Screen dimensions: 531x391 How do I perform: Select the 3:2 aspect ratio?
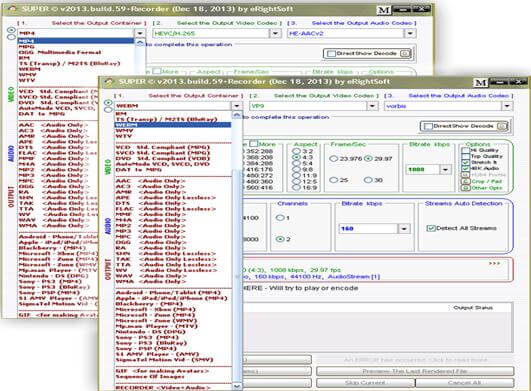coord(296,151)
